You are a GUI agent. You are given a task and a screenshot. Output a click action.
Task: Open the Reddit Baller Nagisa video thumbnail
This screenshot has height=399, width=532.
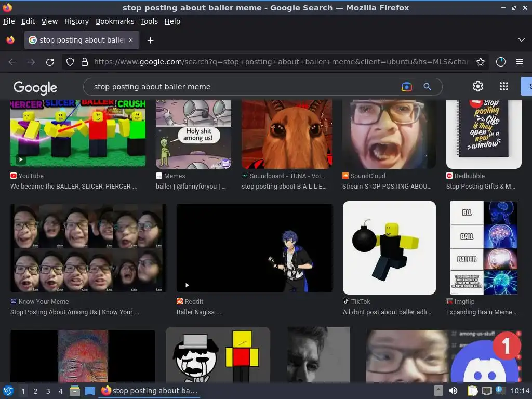tap(255, 248)
